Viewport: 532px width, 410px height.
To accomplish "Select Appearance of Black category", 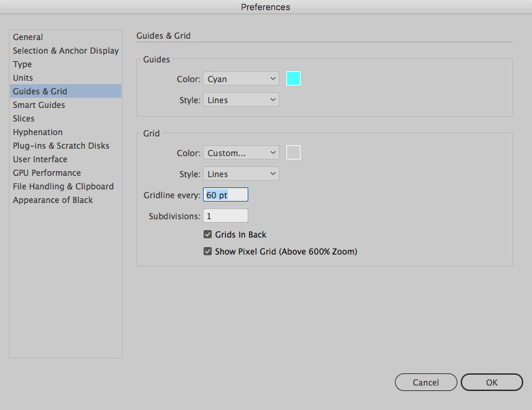I will [53, 200].
